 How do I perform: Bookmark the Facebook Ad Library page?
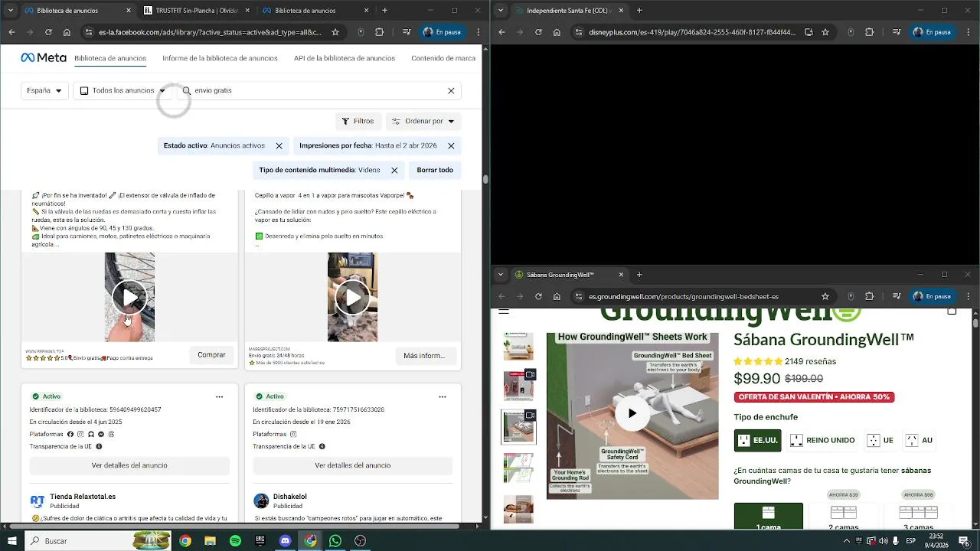(335, 32)
